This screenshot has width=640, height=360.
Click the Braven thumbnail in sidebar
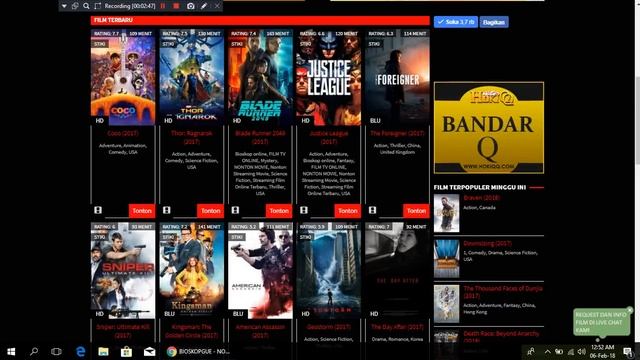[x=447, y=213]
